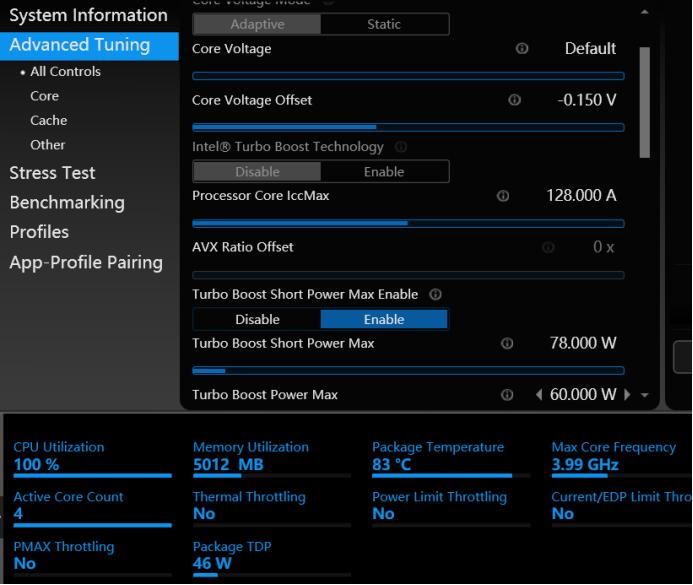Click info icon for Intel Turbo Boost Technology
Screen dimensions: 693x585
coord(401,147)
